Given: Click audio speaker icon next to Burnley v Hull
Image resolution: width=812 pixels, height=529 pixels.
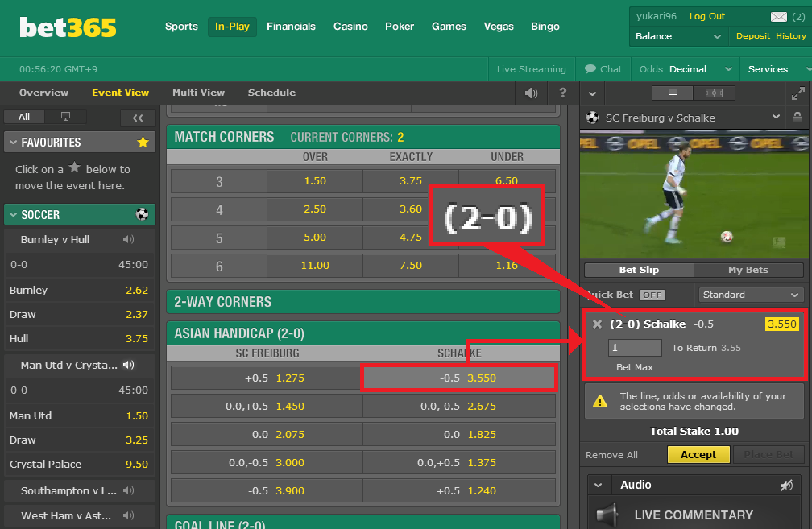Looking at the screenshot, I should click(x=128, y=239).
